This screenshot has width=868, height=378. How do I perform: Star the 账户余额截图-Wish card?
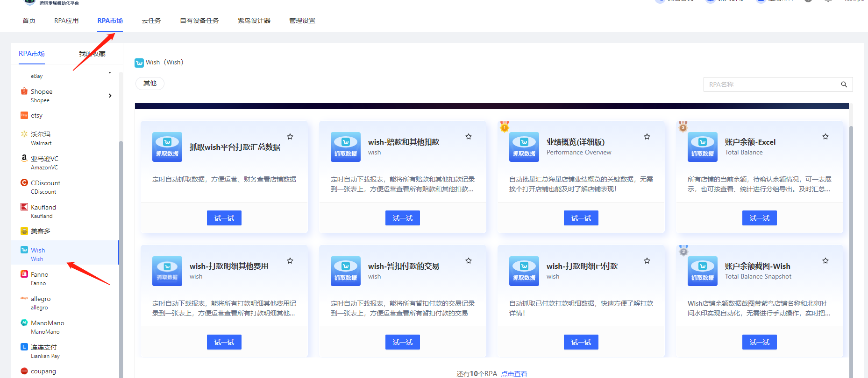pyautogui.click(x=825, y=261)
